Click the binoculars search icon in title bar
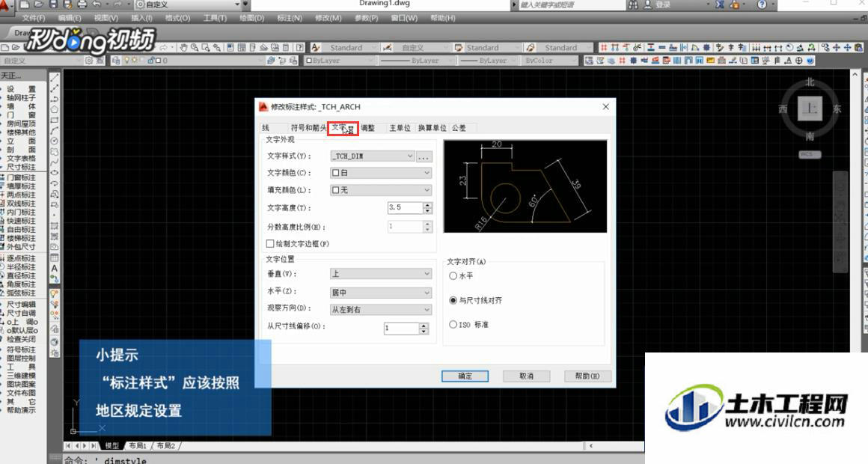Screen dimensions: 868x464 tap(633, 4)
